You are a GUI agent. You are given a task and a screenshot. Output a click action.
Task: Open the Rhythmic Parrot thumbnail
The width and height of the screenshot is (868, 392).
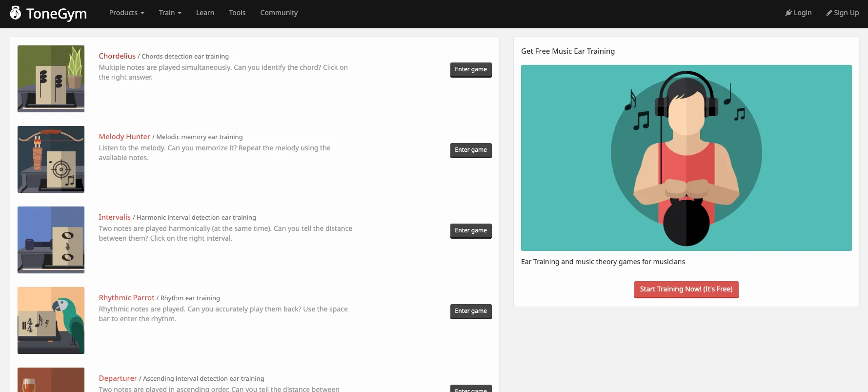pos(51,320)
